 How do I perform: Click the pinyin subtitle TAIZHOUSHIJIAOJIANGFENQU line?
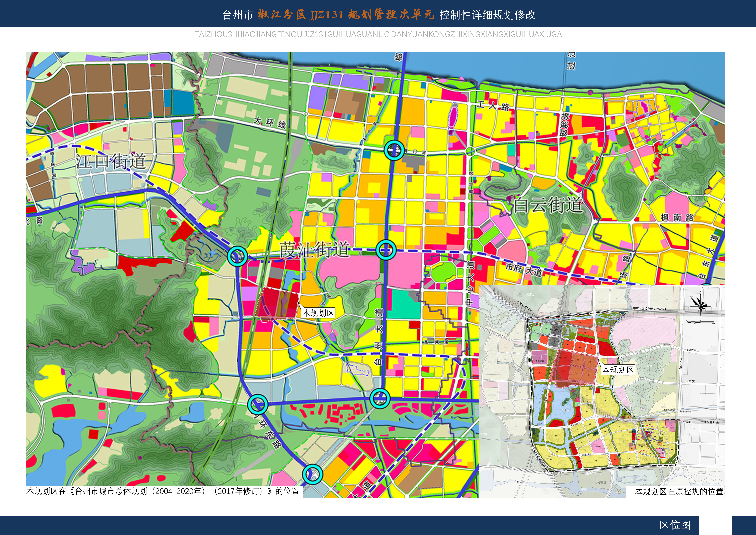379,34
